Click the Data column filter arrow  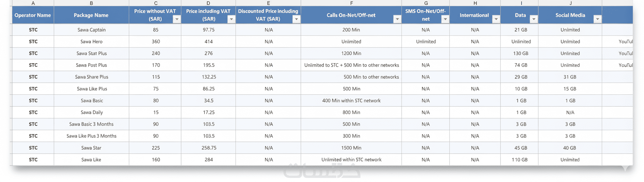(533, 19)
